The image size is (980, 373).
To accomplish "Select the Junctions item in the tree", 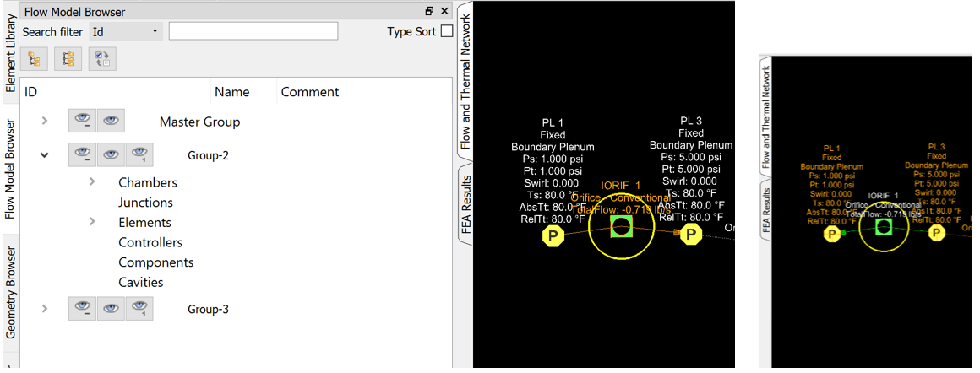I will pos(145,203).
